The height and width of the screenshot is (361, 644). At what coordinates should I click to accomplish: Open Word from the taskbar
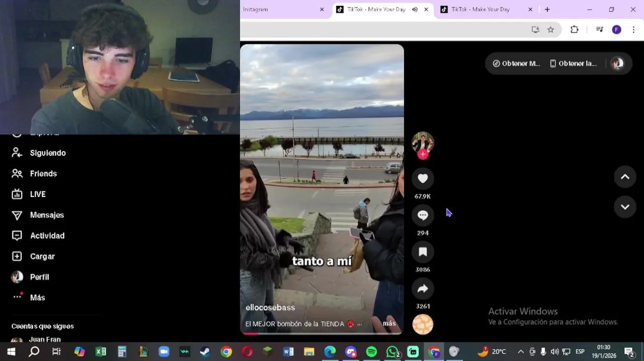pos(288,352)
